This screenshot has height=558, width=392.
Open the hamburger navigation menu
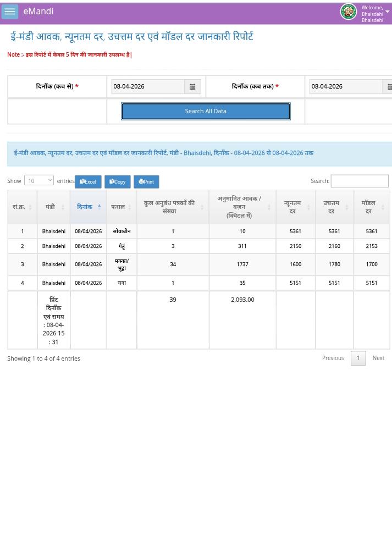click(10, 12)
